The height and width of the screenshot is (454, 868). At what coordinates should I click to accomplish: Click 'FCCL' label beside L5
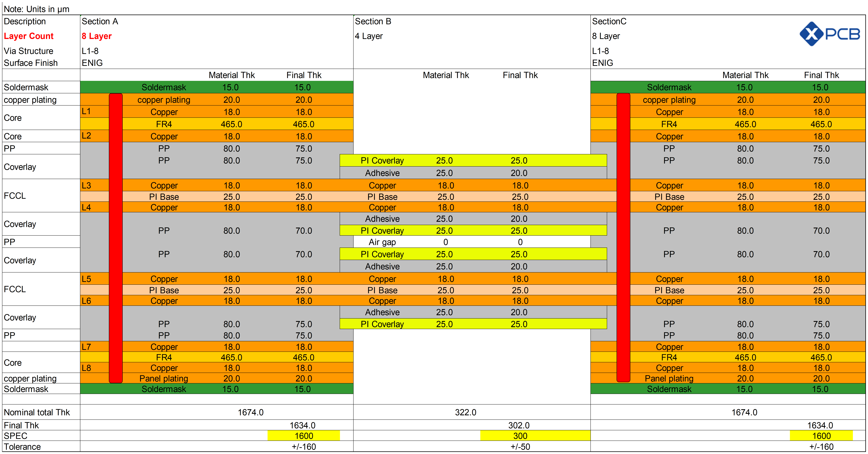[15, 289]
